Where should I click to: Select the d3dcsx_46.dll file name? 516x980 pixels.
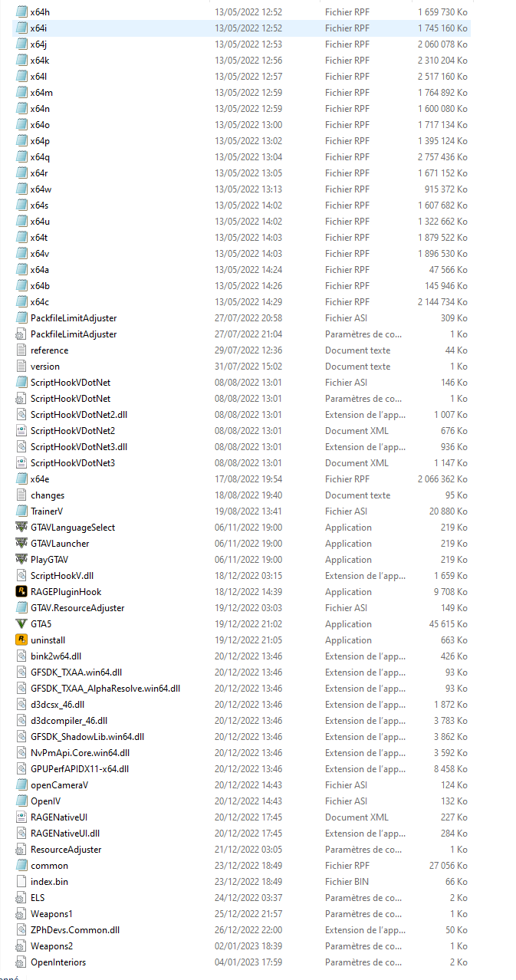pyautogui.click(x=58, y=704)
